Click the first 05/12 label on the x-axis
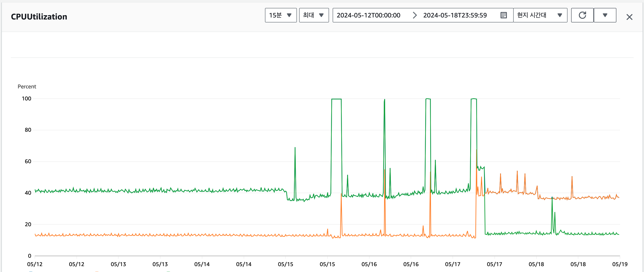 (35, 264)
